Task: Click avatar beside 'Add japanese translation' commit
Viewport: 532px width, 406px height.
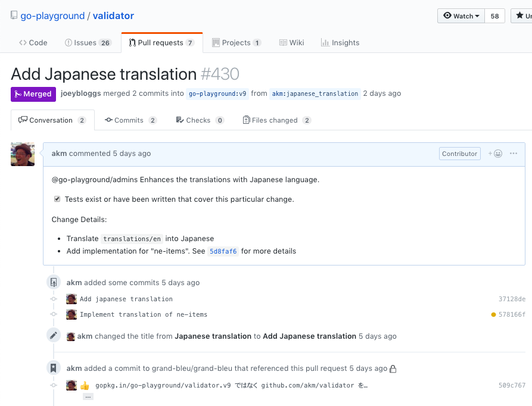Action: (x=71, y=299)
